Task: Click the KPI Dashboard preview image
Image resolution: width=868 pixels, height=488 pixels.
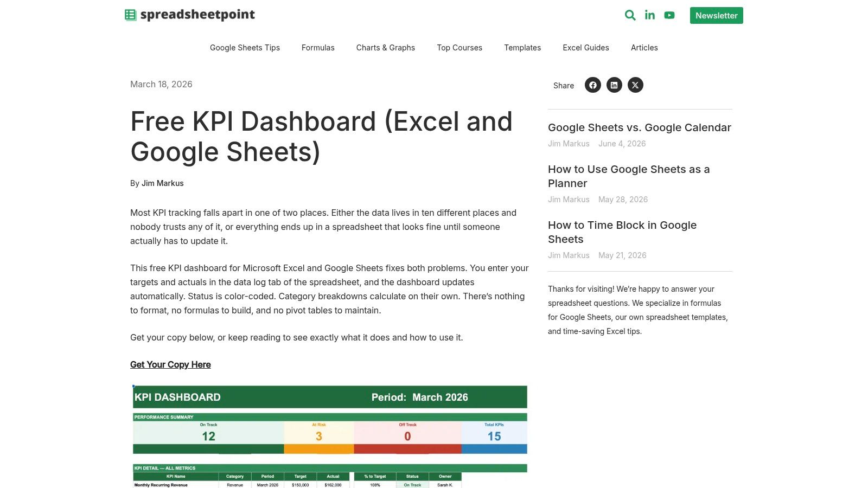Action: (330, 436)
